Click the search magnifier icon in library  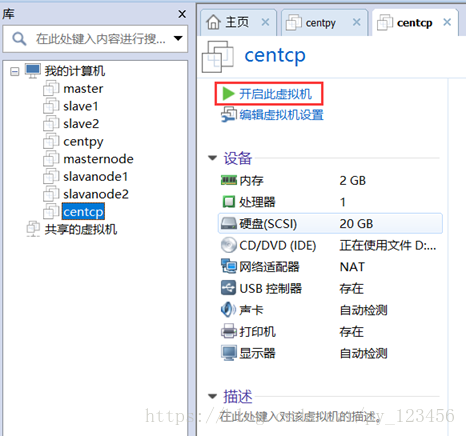tap(19, 39)
